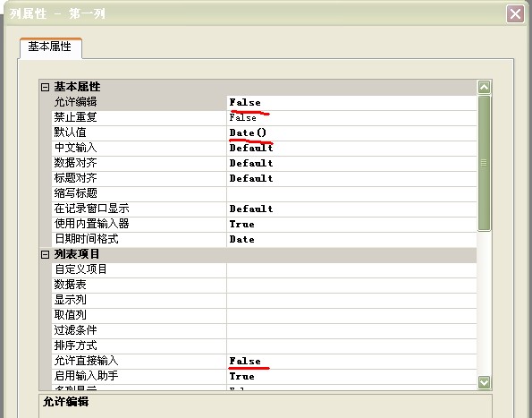Select the 禁止重复 property value
Viewport: 532px width, 418px height.
click(x=351, y=118)
